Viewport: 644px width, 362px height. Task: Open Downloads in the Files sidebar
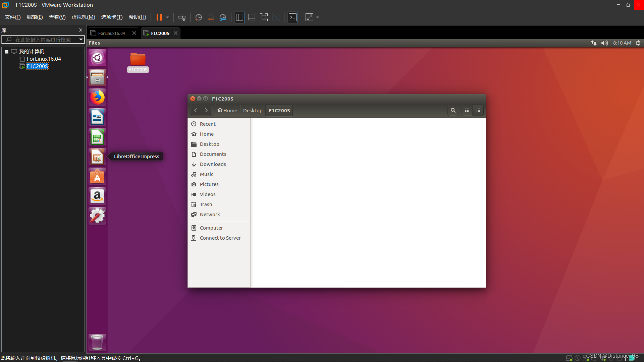click(213, 164)
